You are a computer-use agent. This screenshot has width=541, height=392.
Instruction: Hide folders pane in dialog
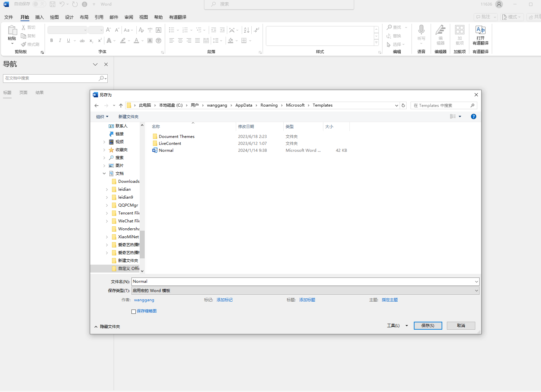[x=107, y=327]
